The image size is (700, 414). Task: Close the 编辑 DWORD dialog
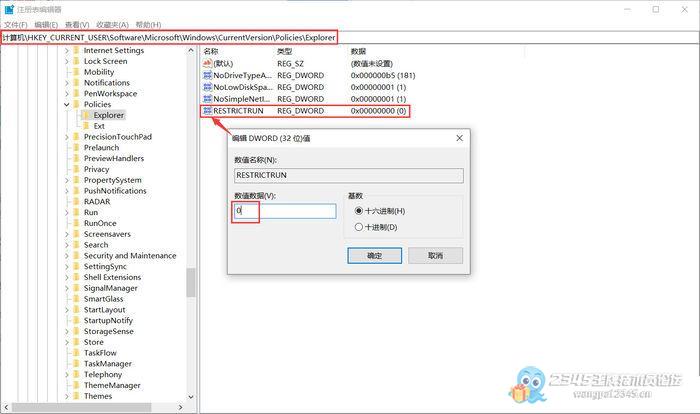coord(459,138)
